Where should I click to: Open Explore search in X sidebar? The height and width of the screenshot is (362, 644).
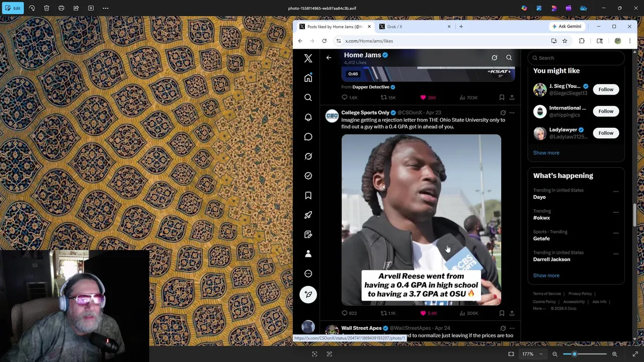[x=308, y=98]
